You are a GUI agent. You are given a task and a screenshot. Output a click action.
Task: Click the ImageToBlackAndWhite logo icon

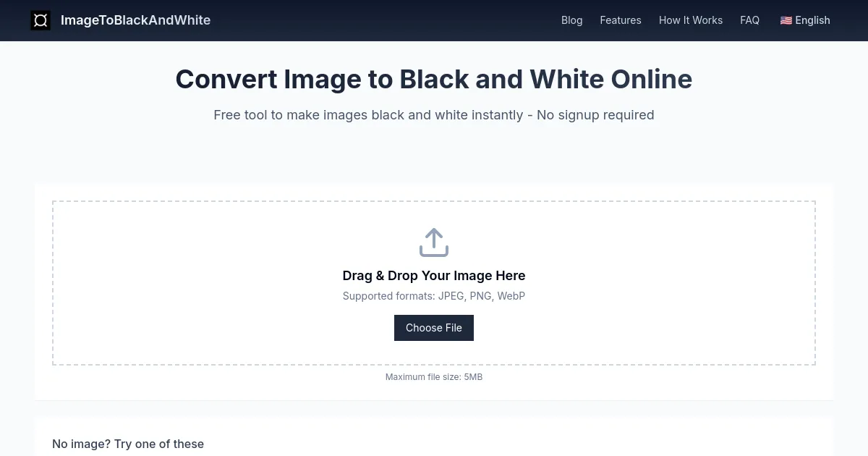click(41, 20)
